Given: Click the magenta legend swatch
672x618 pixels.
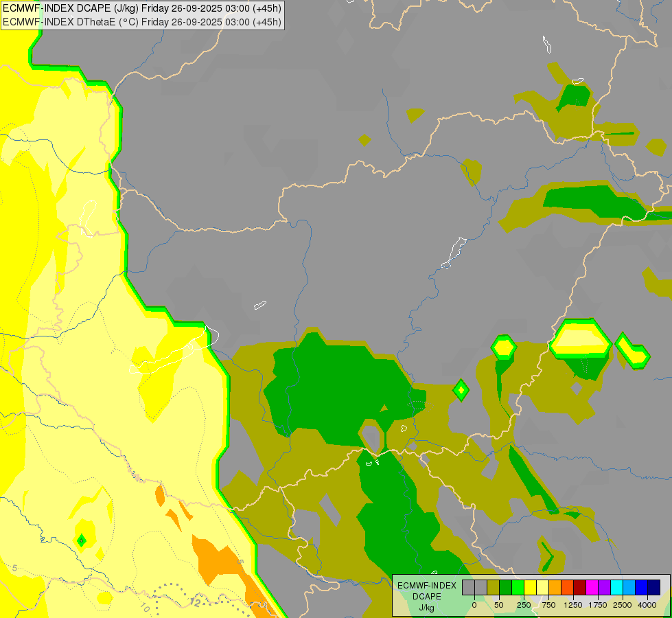Looking at the screenshot, I should (592, 587).
